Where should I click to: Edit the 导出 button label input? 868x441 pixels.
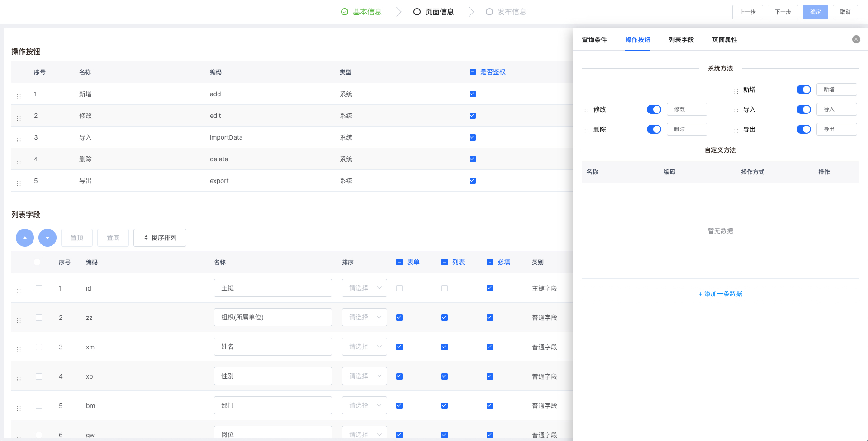tap(837, 129)
